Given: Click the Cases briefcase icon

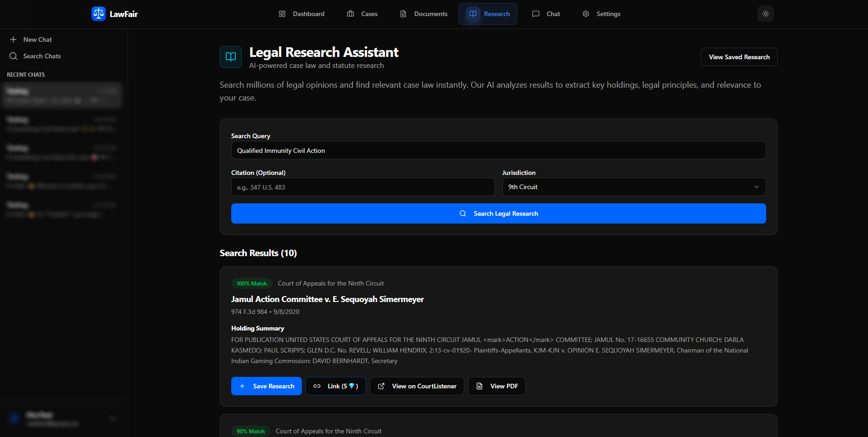Looking at the screenshot, I should point(351,14).
